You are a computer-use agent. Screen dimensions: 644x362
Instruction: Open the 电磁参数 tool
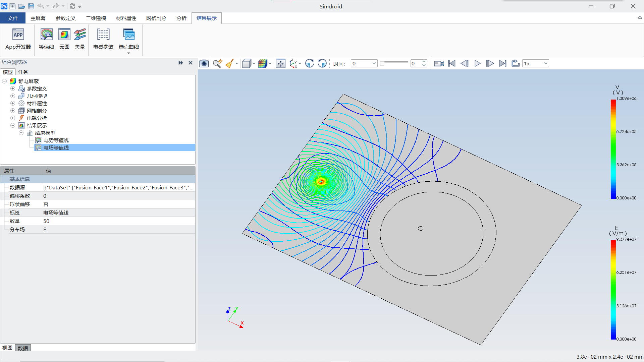coord(103,39)
